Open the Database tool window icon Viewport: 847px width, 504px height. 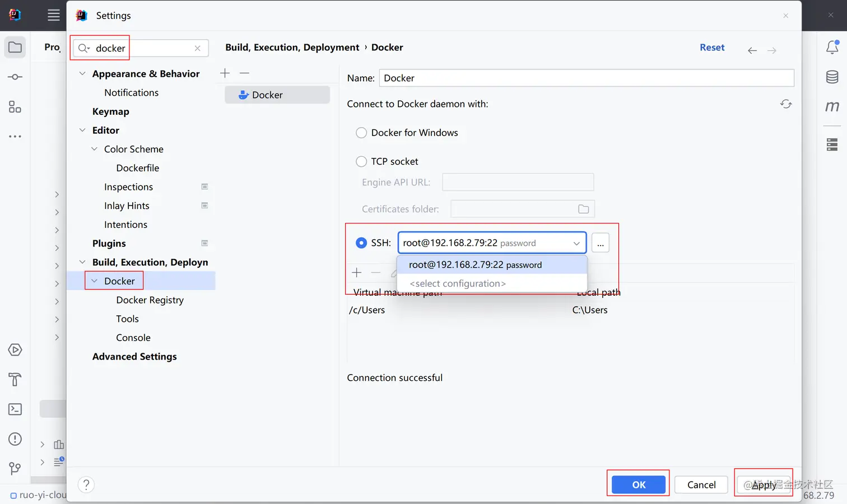(832, 77)
